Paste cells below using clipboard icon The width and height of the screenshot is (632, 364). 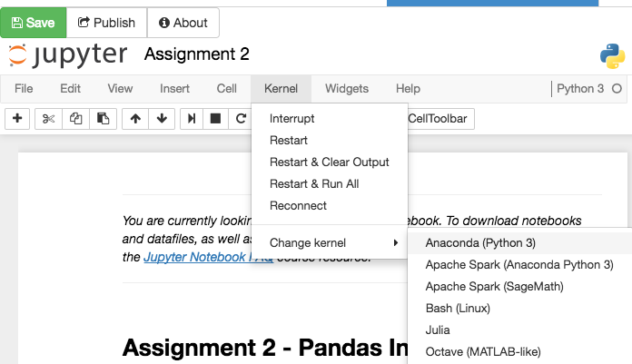pos(103,119)
